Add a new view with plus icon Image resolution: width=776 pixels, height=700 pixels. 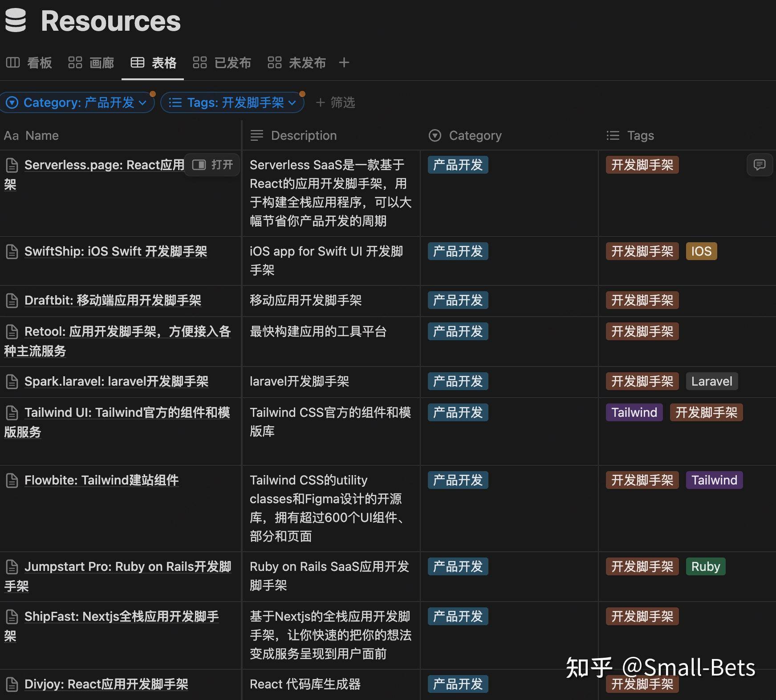[x=344, y=63]
